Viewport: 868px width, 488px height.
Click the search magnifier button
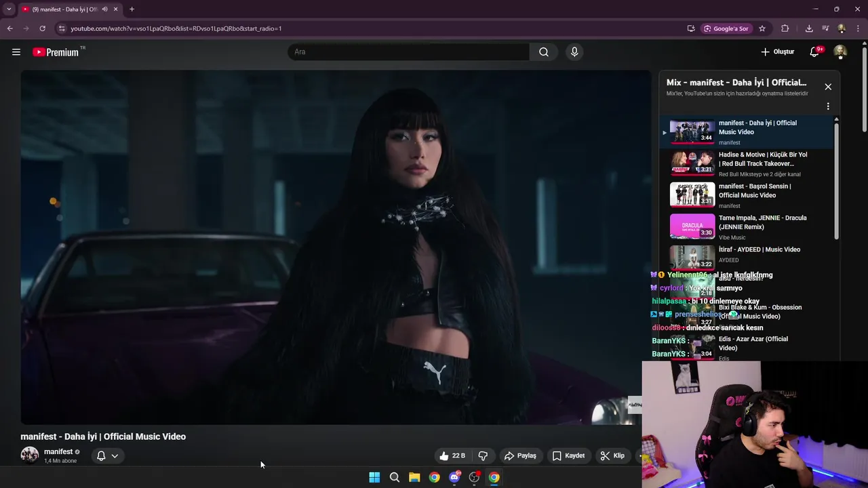click(544, 52)
